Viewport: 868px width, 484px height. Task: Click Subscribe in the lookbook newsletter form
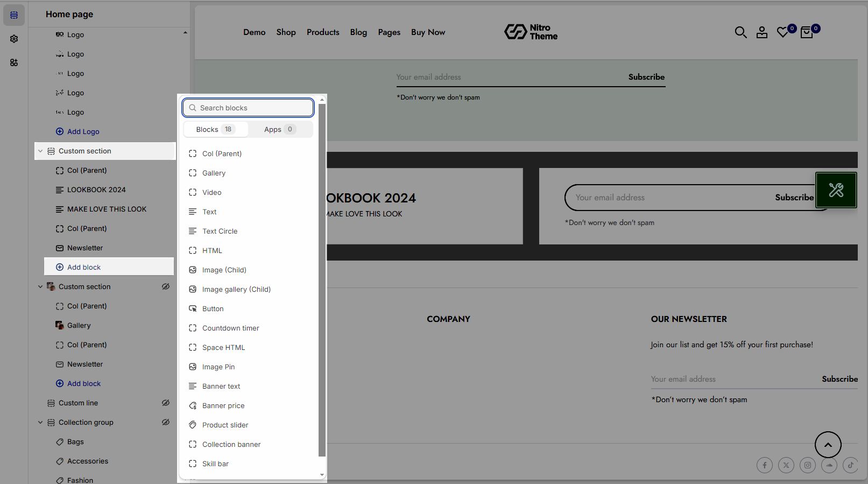794,198
